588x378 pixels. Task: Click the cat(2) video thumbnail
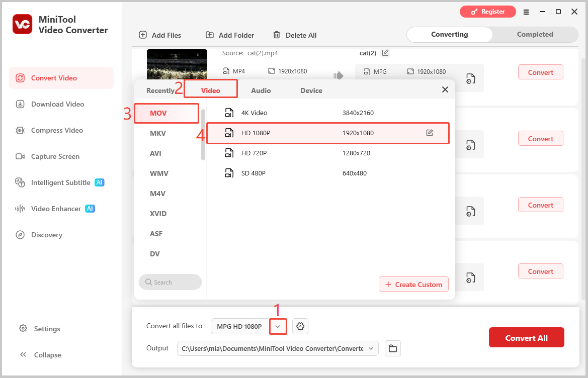[x=177, y=64]
